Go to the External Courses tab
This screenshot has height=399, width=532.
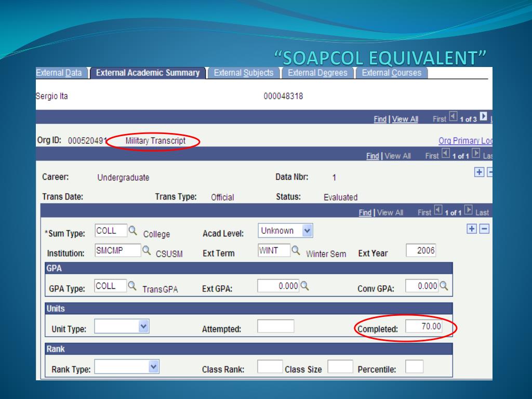point(392,73)
